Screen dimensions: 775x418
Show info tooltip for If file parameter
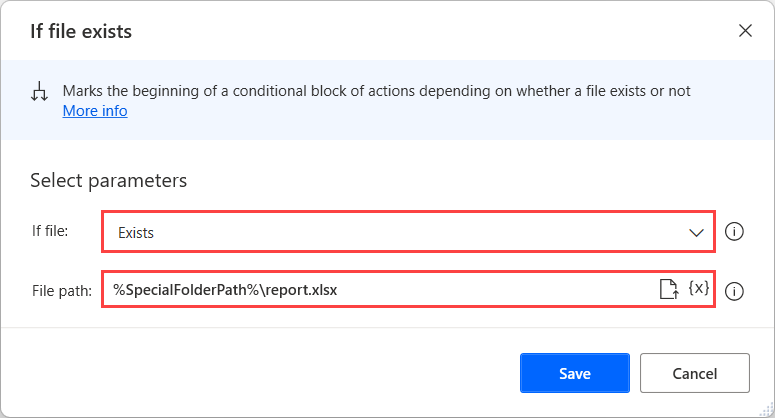734,231
